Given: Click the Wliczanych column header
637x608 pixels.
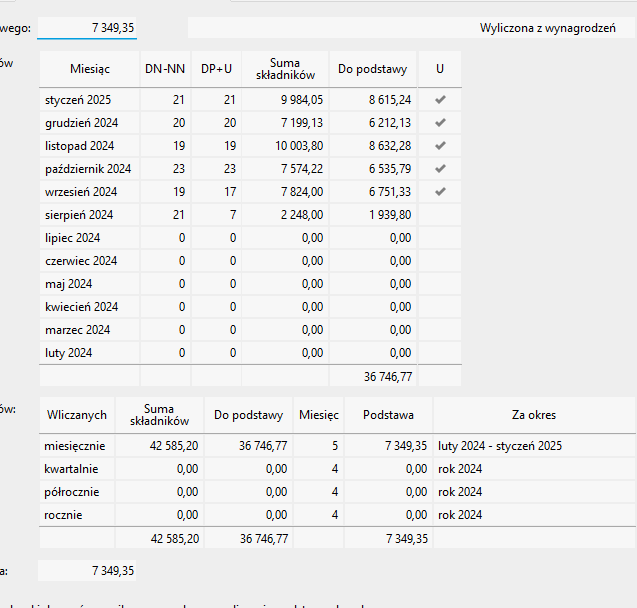Looking at the screenshot, I should point(76,415).
